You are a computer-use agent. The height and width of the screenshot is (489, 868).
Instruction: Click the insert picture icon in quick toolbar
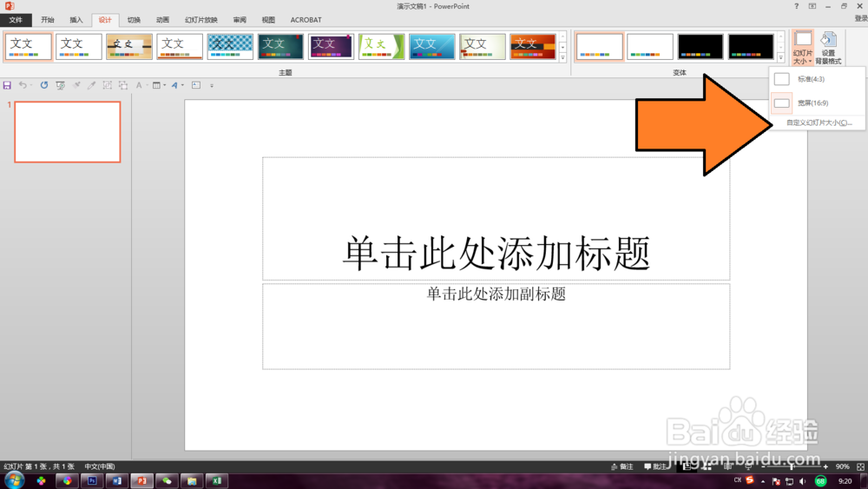[196, 85]
